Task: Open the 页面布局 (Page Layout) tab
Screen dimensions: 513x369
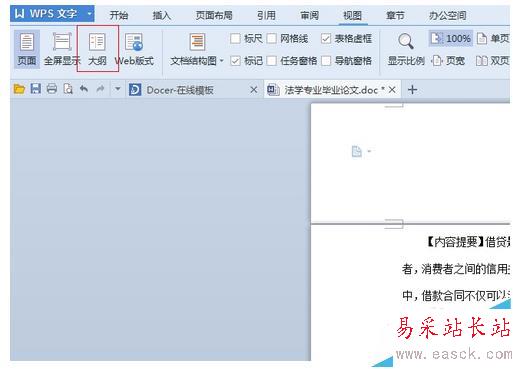Action: pos(214,15)
